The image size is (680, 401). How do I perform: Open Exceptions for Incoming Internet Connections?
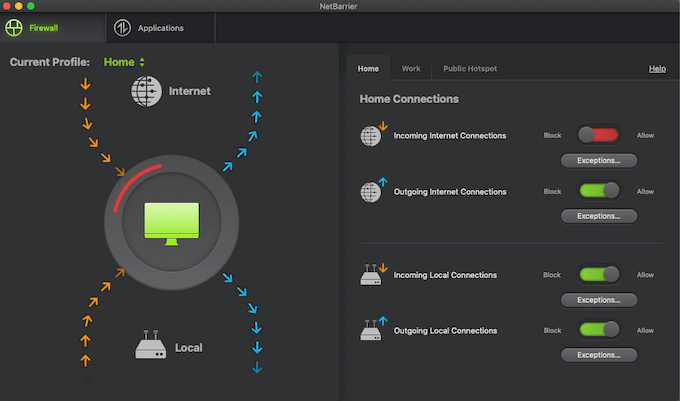(x=599, y=160)
